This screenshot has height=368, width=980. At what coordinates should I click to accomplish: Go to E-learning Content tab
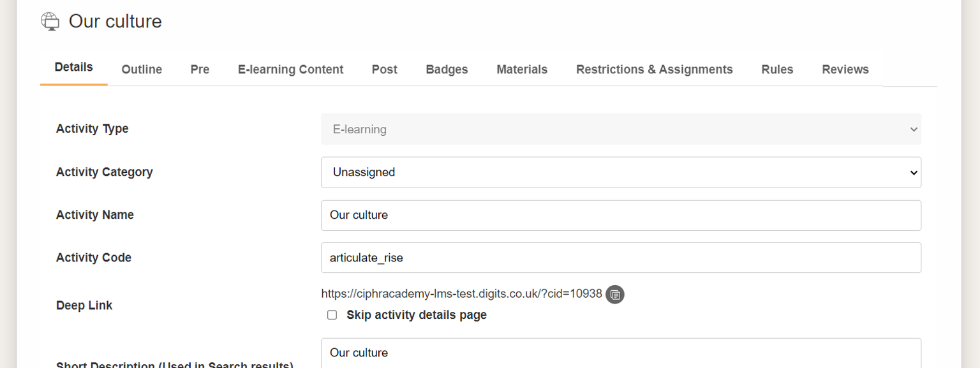(290, 70)
